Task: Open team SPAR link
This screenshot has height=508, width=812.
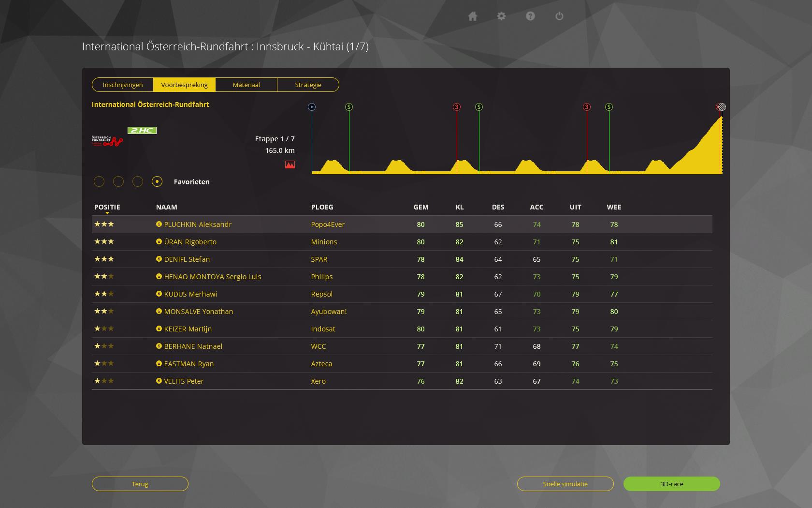Action: pos(319,259)
